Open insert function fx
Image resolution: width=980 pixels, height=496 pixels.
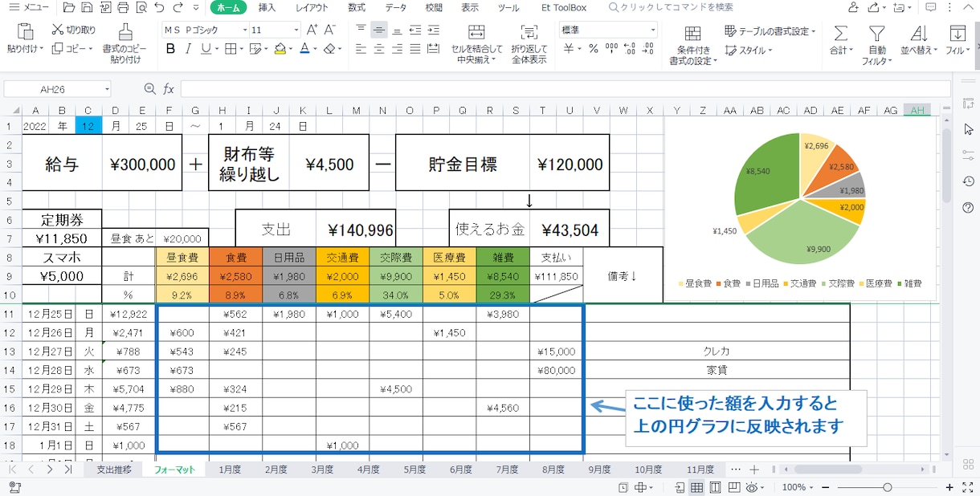pyautogui.click(x=169, y=89)
